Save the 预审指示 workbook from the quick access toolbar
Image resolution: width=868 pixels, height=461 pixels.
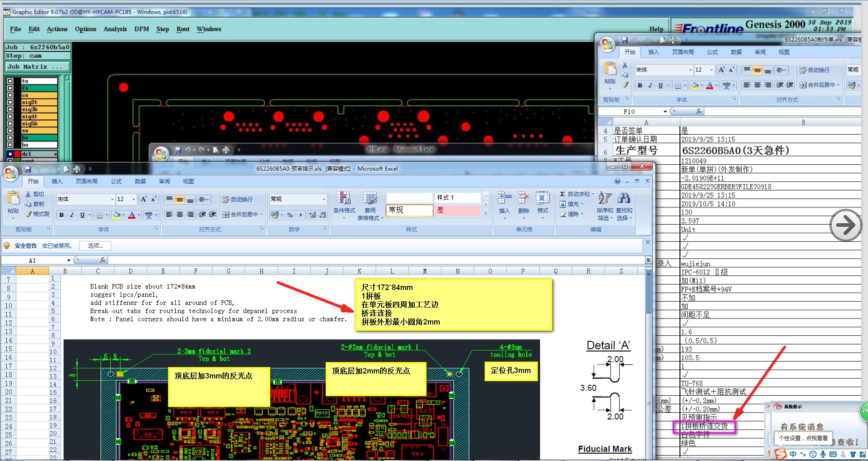point(28,169)
